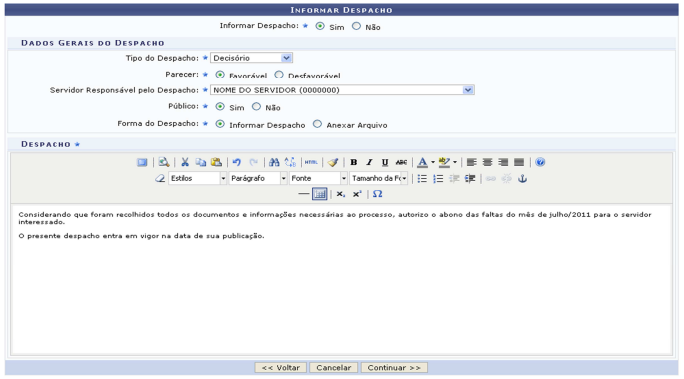The height and width of the screenshot is (379, 684).
Task: Cut selection using scissors icon
Action: (x=185, y=162)
